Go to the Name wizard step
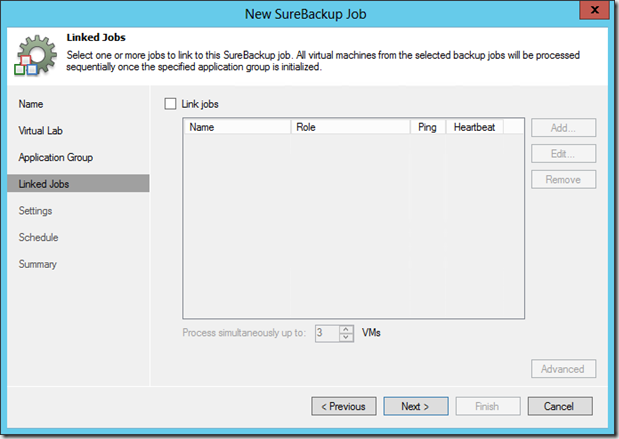619x439 pixels. (x=31, y=104)
